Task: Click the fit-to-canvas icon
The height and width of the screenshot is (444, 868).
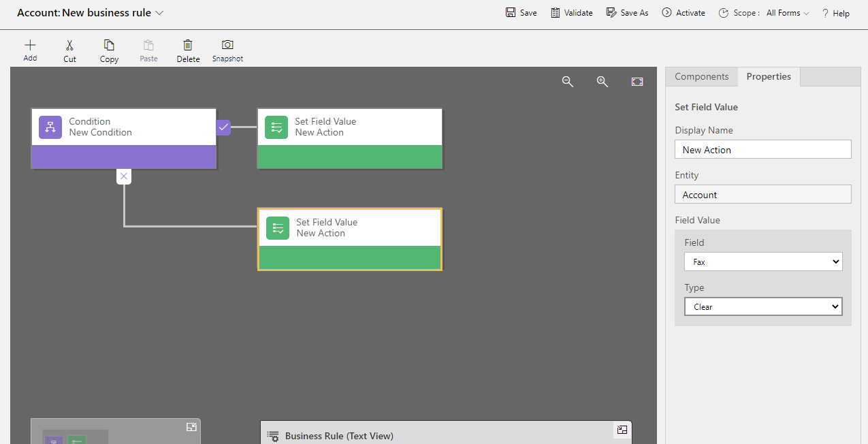Action: tap(637, 82)
